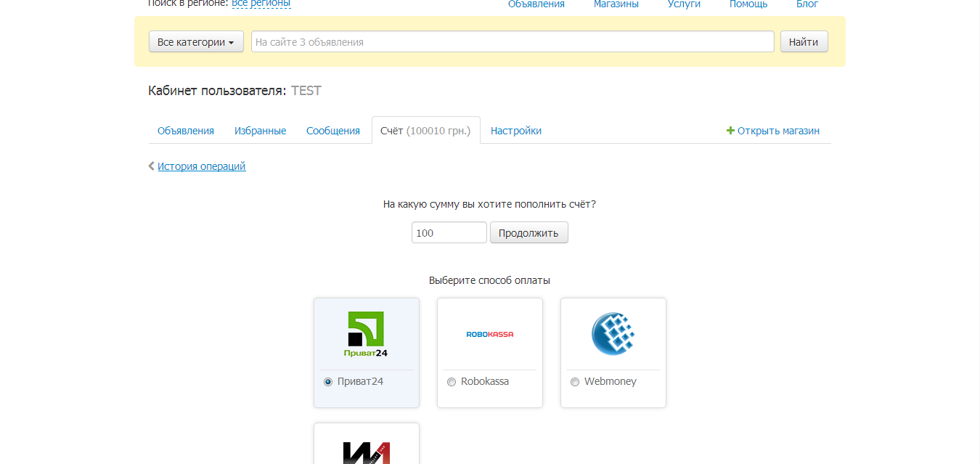Select the Приват24 radio button
Image resolution: width=980 pixels, height=464 pixels.
[328, 382]
